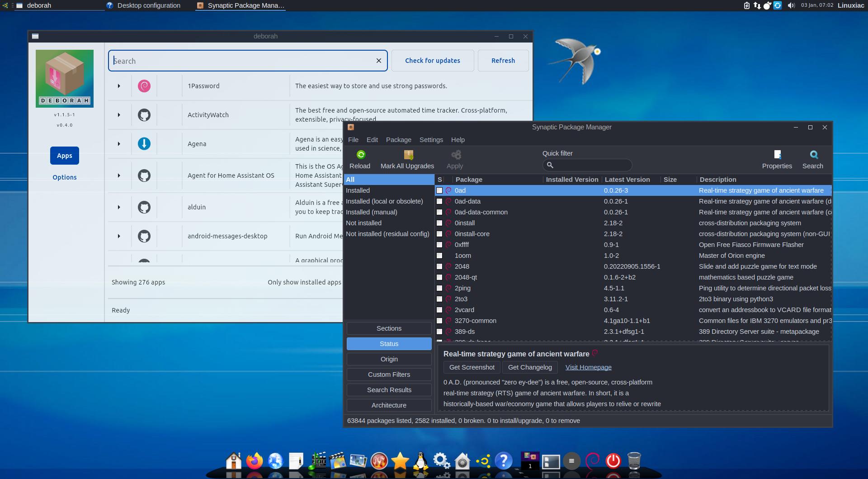The height and width of the screenshot is (479, 868).
Task: Open the Trash from the dock
Action: pos(634,461)
